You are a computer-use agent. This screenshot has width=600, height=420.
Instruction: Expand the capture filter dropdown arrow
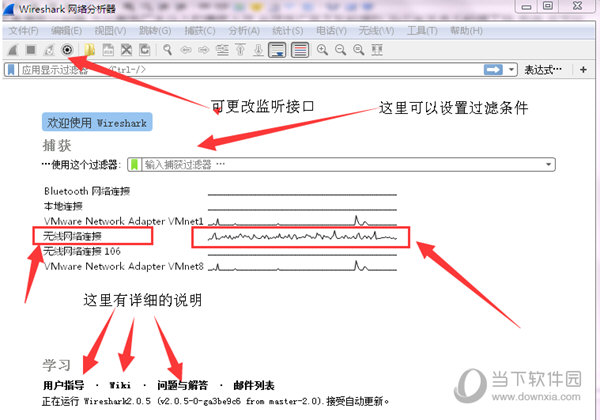548,164
